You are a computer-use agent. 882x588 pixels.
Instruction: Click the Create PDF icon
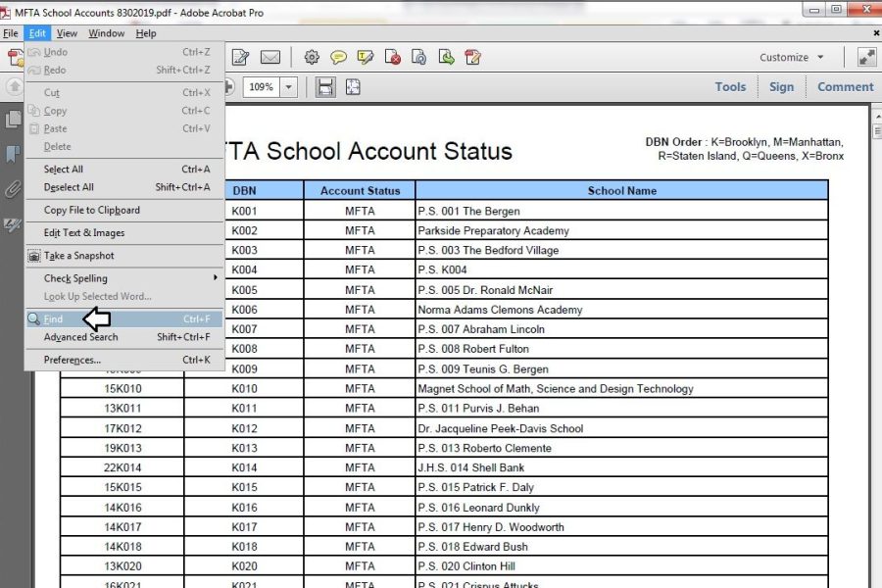tap(15, 58)
